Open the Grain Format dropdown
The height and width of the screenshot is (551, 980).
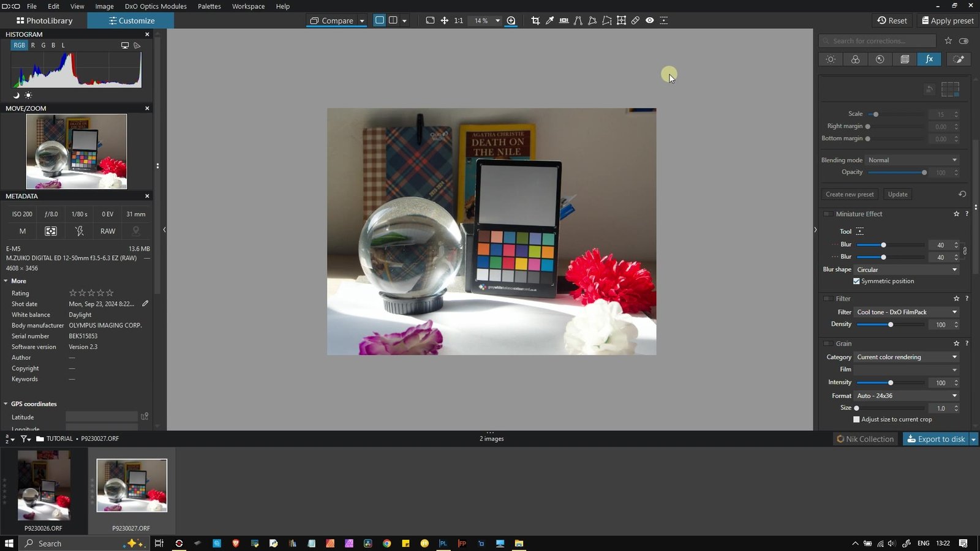[x=907, y=395]
